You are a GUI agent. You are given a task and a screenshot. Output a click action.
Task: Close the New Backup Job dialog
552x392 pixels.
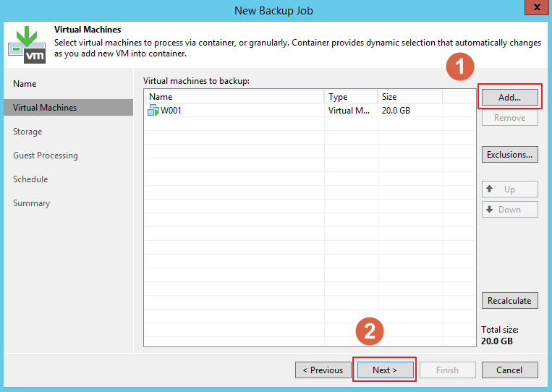tap(534, 9)
